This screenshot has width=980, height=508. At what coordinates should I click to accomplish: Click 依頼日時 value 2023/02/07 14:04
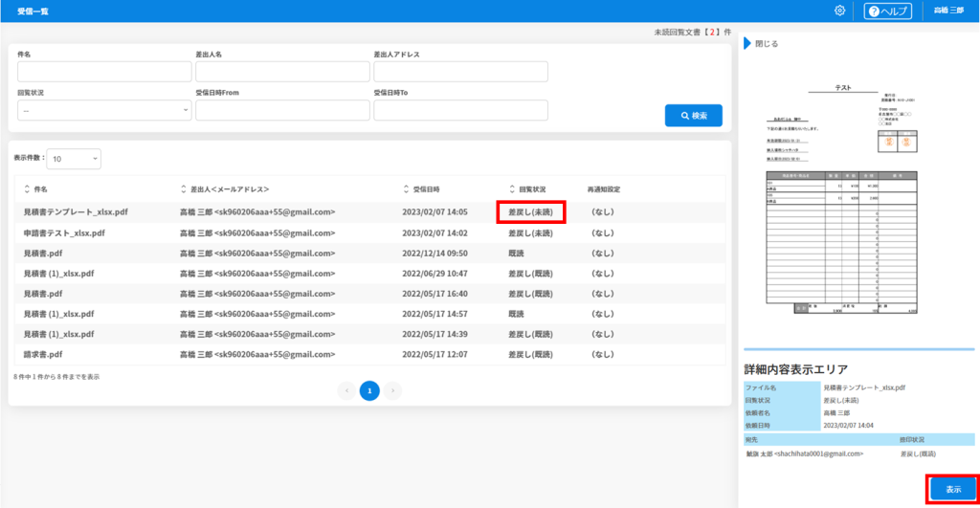pyautogui.click(x=848, y=425)
